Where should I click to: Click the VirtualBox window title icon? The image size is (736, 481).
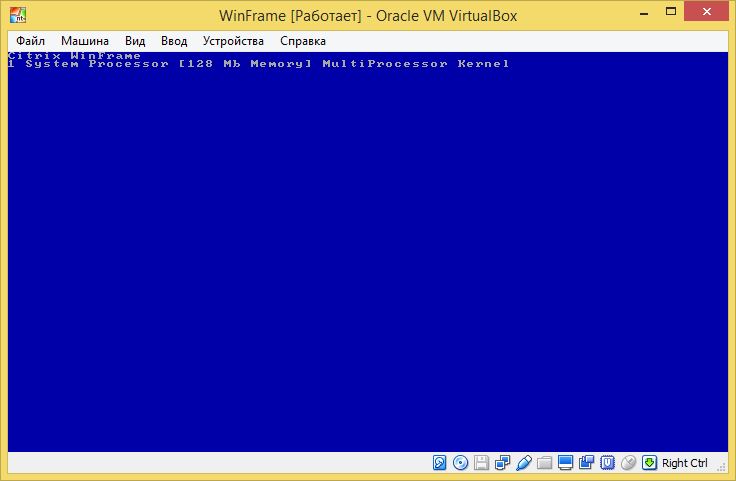click(x=18, y=15)
